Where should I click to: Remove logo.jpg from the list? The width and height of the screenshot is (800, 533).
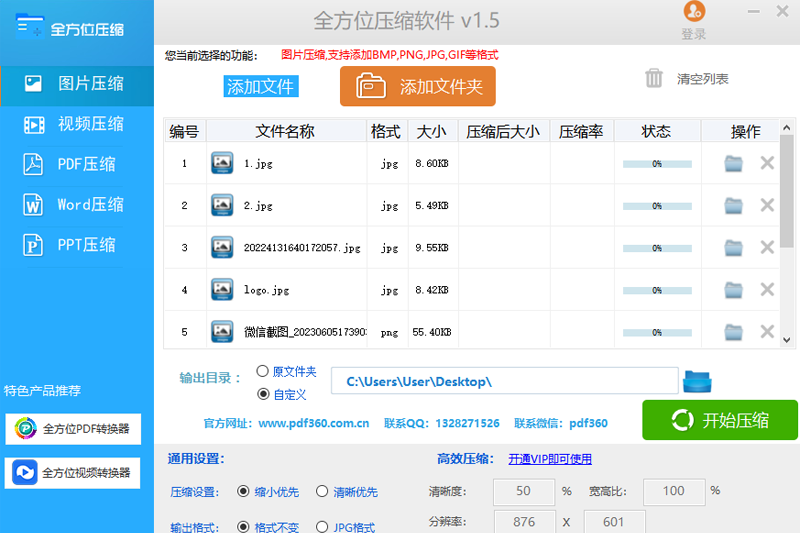tap(767, 290)
